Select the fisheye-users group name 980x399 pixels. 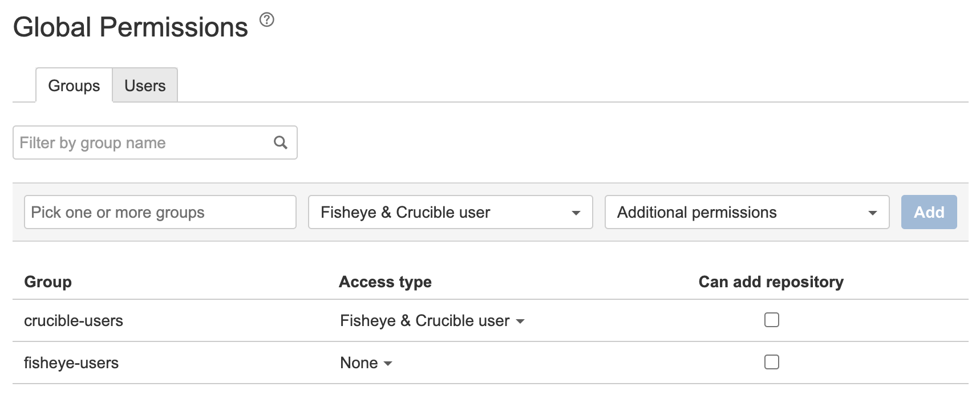coord(71,363)
